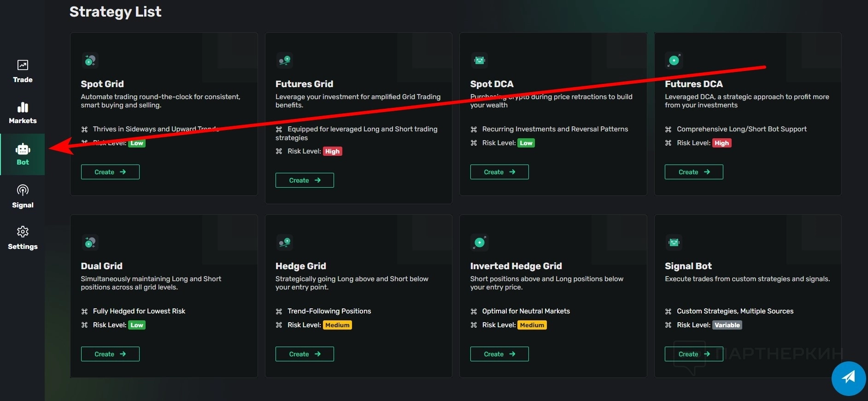The image size is (868, 401).
Task: Create a Futures DCA bot
Action: click(694, 172)
